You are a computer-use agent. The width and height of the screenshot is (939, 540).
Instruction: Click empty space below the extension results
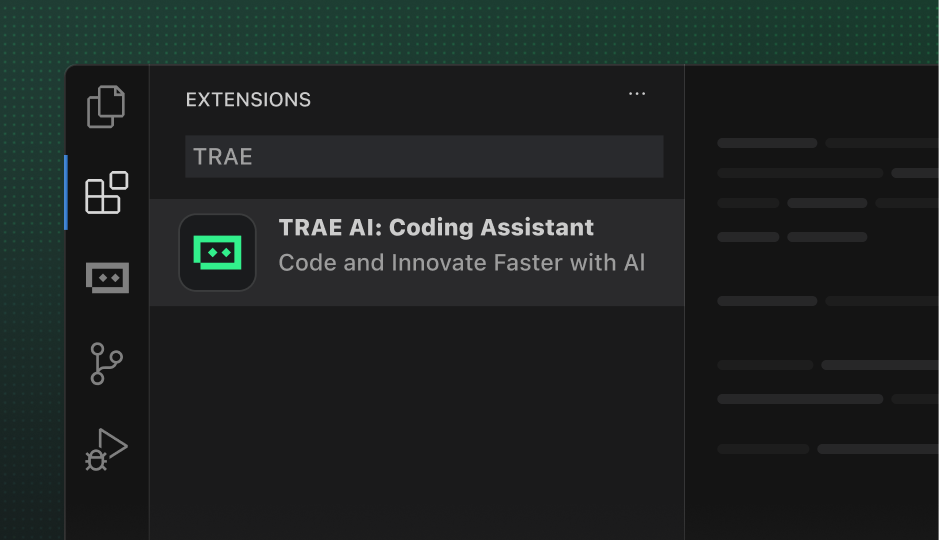point(416,420)
